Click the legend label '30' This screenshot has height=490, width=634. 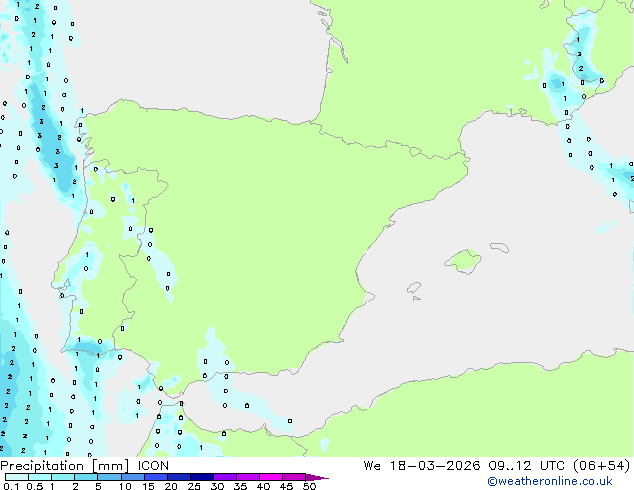217,486
